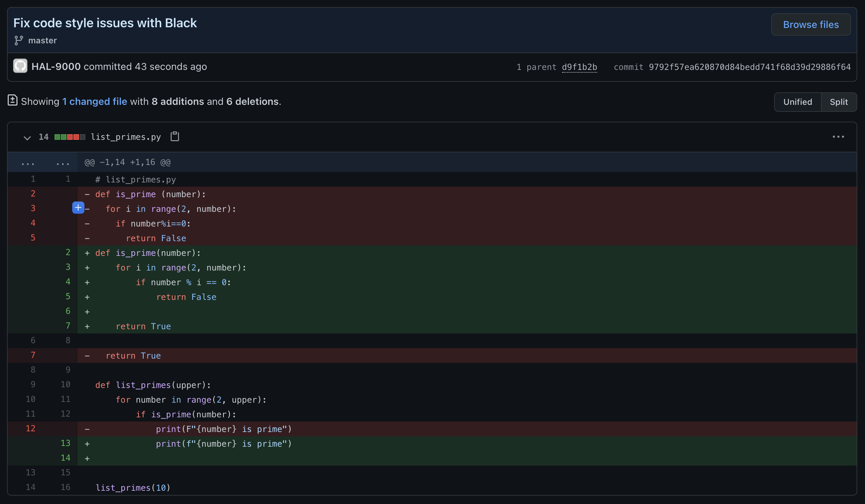Expand hidden lines via right ellipsis in hunk header
Screen dimensions: 865x504
coord(63,163)
